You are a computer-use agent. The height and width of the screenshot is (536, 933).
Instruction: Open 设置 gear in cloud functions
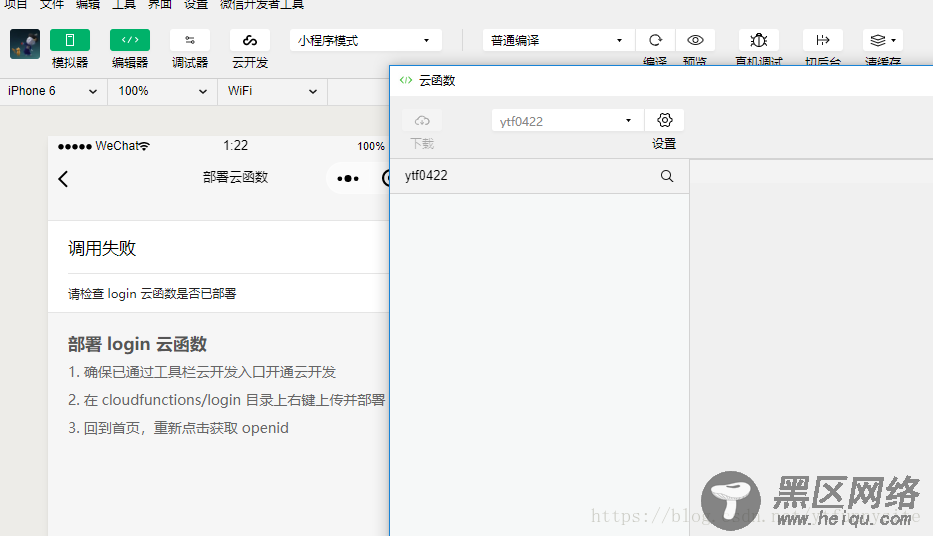click(x=664, y=120)
